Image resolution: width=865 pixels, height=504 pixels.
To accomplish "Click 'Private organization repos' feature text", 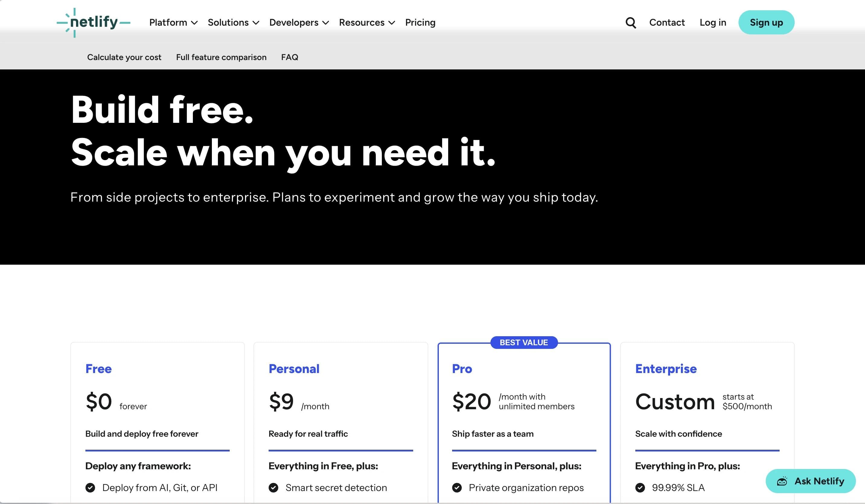I will [526, 487].
